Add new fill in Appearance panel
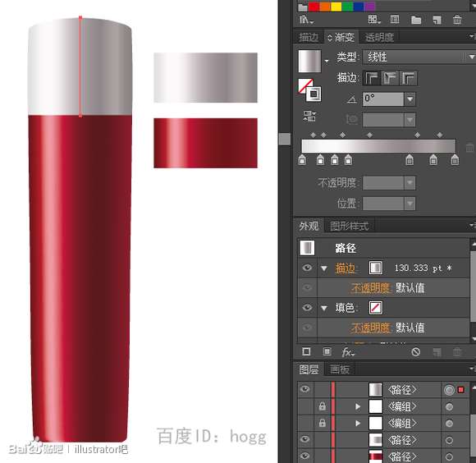Image resolution: width=476 pixels, height=463 pixels. click(x=327, y=351)
